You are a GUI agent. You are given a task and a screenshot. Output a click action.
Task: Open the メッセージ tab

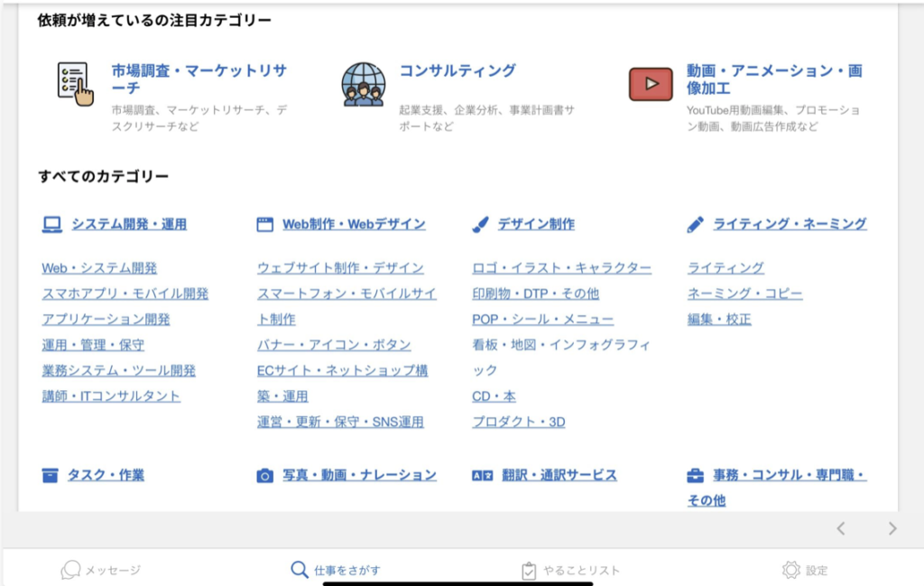[101, 570]
